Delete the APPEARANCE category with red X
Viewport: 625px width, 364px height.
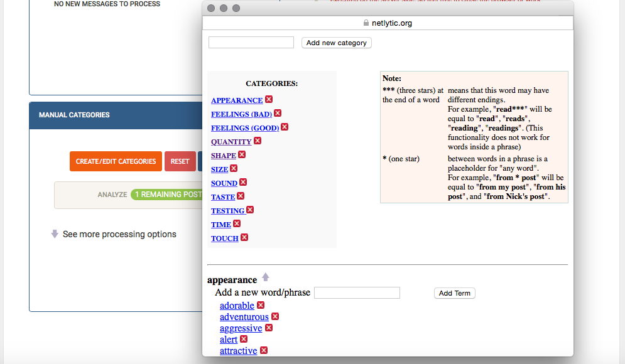[x=269, y=100]
